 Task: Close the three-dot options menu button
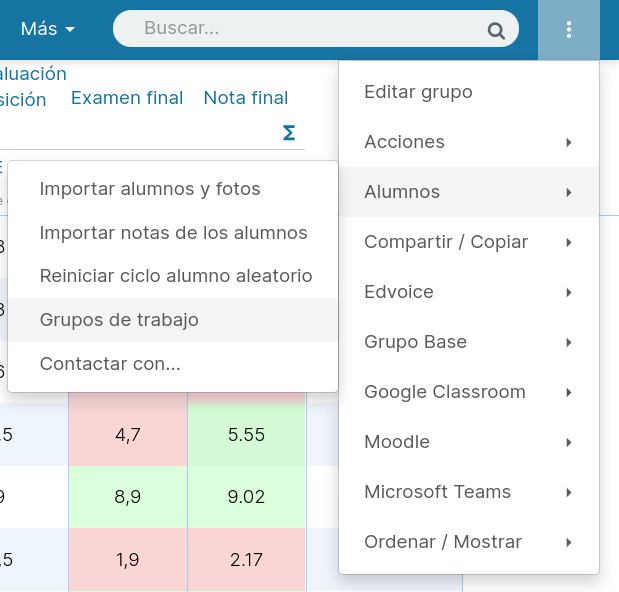click(x=568, y=30)
